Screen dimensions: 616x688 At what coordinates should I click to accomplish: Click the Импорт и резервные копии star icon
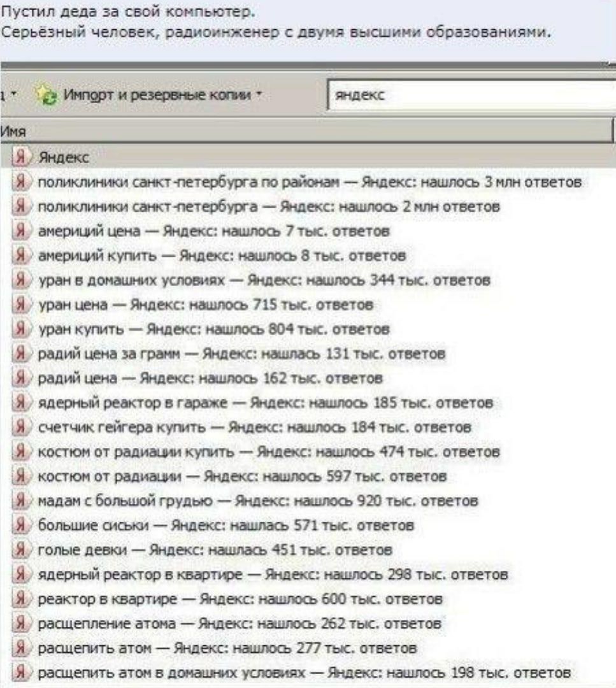tap(46, 95)
